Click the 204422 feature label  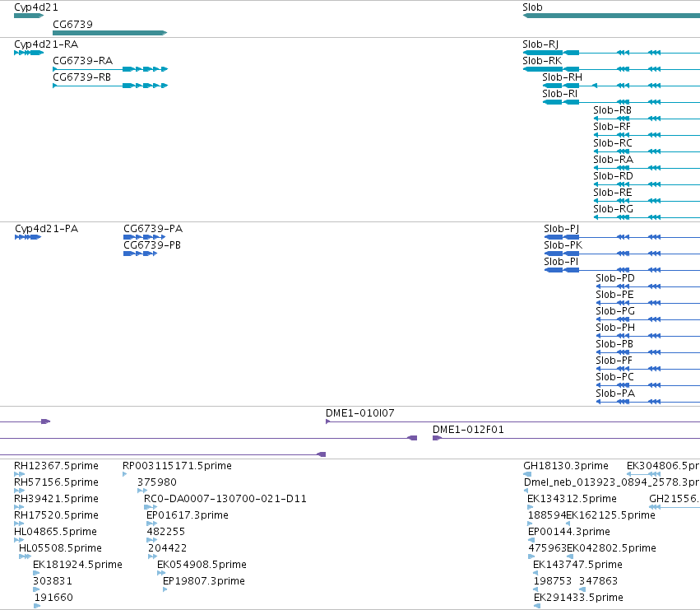pos(168,549)
